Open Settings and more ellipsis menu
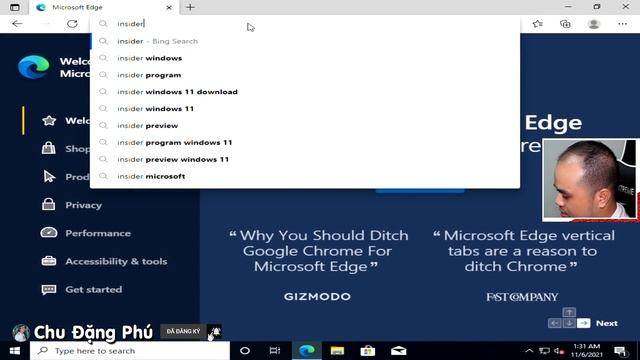 click(x=622, y=24)
